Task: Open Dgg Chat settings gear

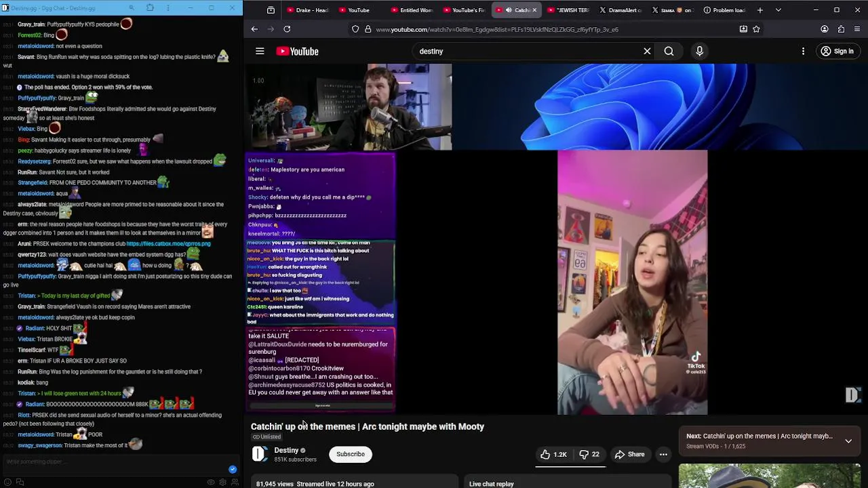Action: [x=222, y=483]
